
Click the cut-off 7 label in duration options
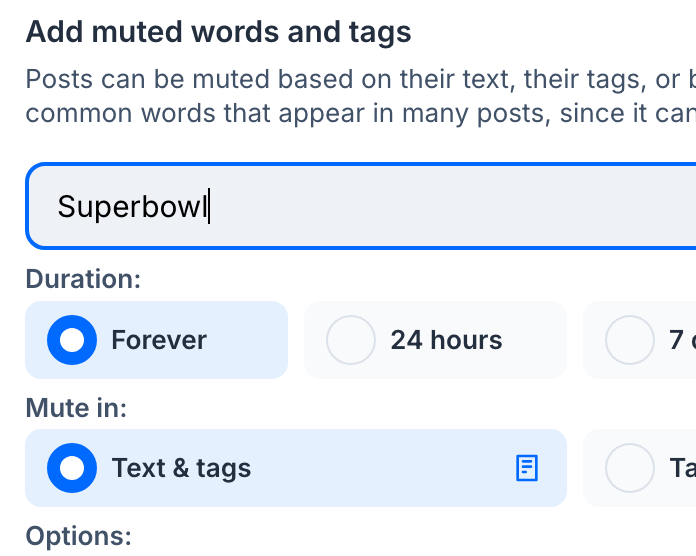click(678, 340)
